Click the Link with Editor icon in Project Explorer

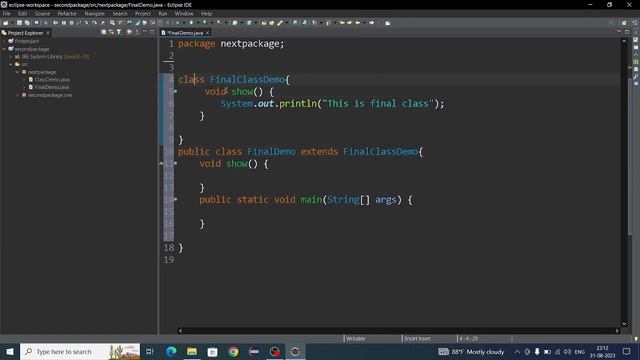[x=111, y=32]
